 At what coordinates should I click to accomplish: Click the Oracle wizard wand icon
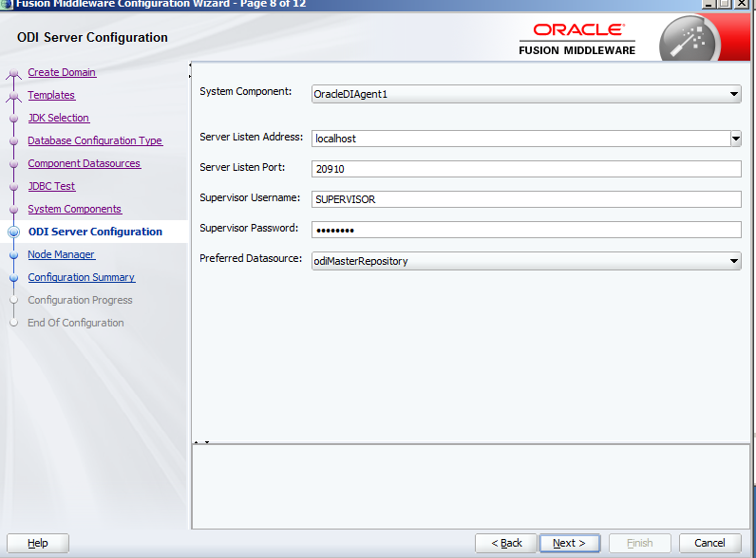(x=690, y=39)
